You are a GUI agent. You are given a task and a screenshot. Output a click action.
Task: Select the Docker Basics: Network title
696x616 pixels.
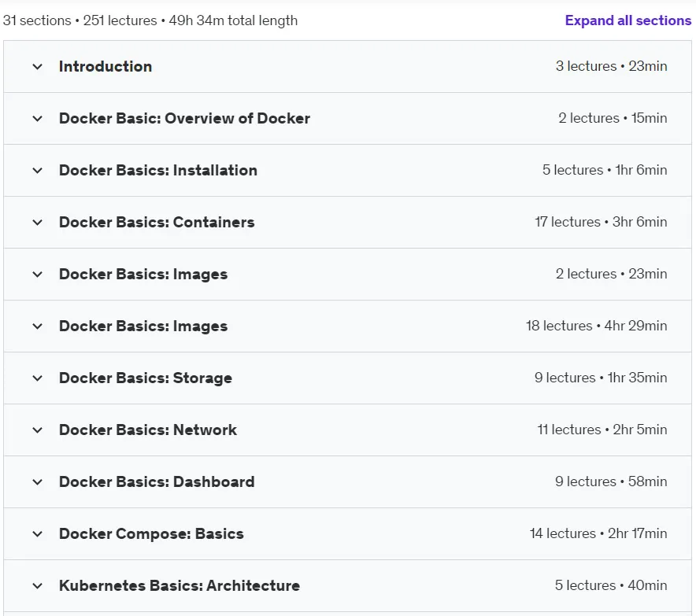(x=148, y=430)
